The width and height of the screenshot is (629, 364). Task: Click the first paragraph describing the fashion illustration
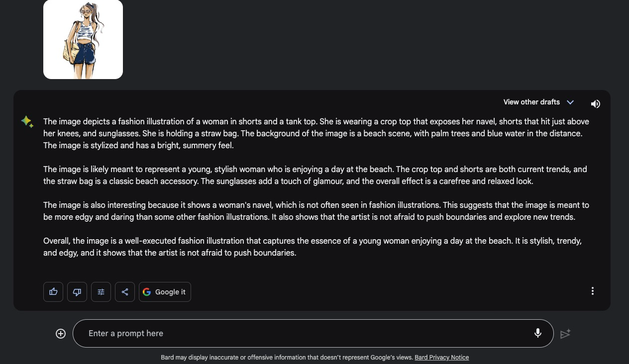pyautogui.click(x=316, y=133)
